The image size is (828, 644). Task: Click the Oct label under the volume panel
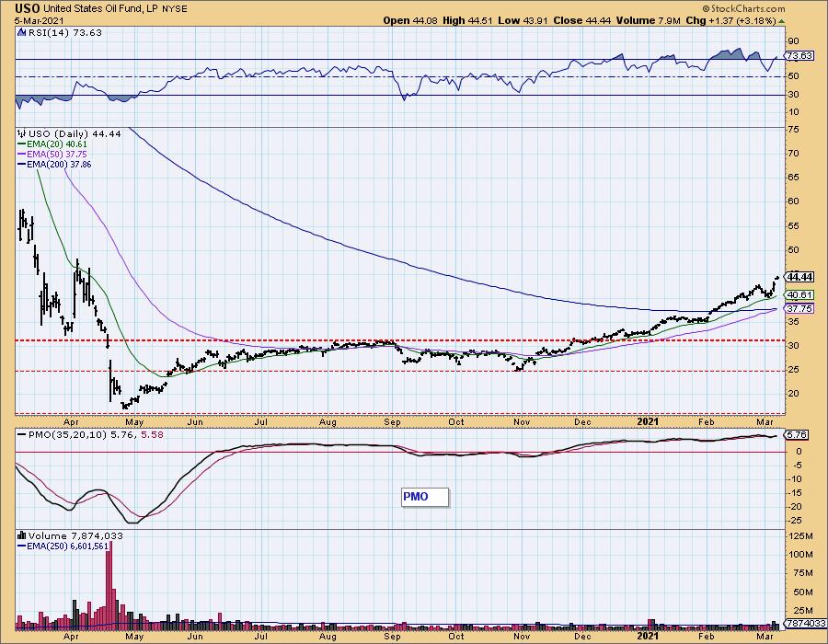click(x=456, y=636)
